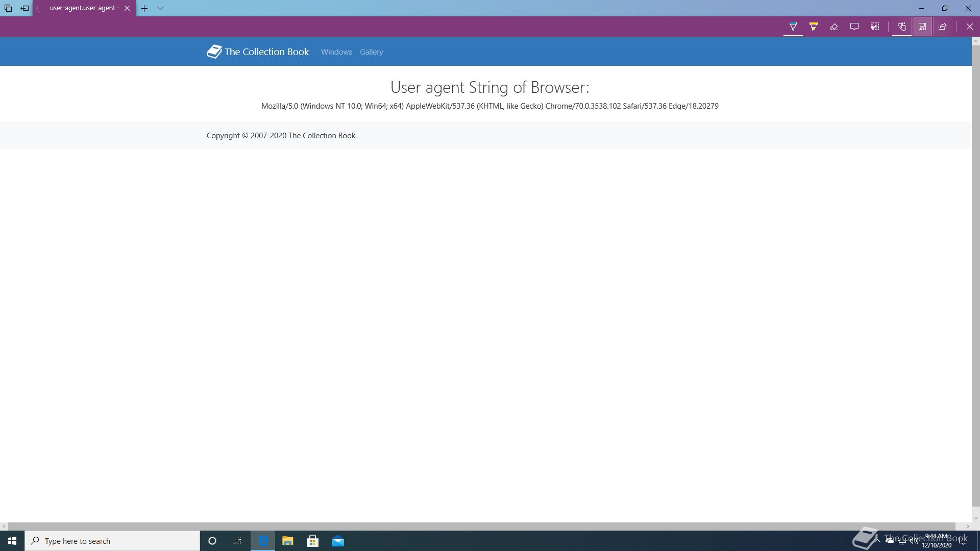Exit web note mode

point(969,27)
